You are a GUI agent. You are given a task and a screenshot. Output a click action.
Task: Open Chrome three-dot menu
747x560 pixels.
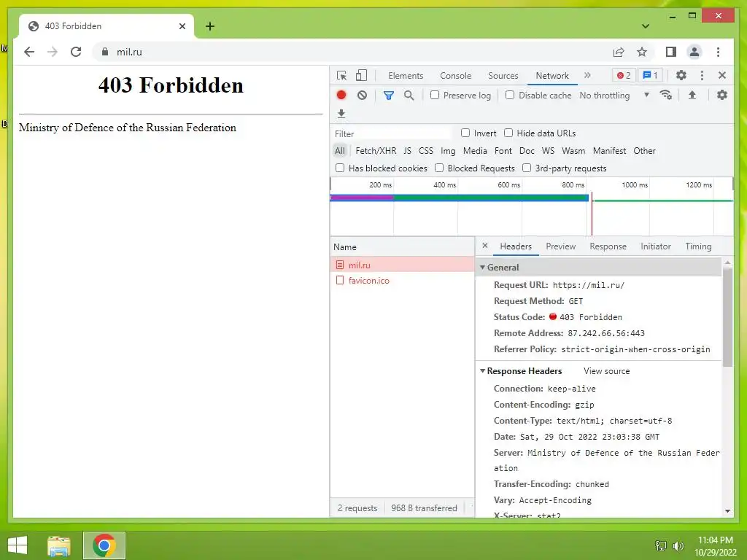[718, 52]
